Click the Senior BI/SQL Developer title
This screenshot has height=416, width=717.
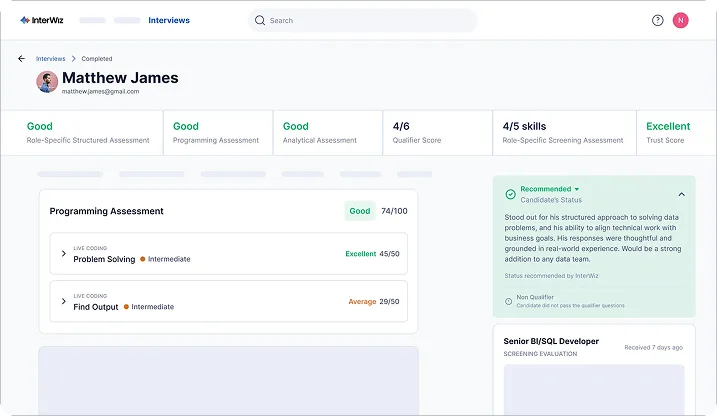[x=551, y=341]
